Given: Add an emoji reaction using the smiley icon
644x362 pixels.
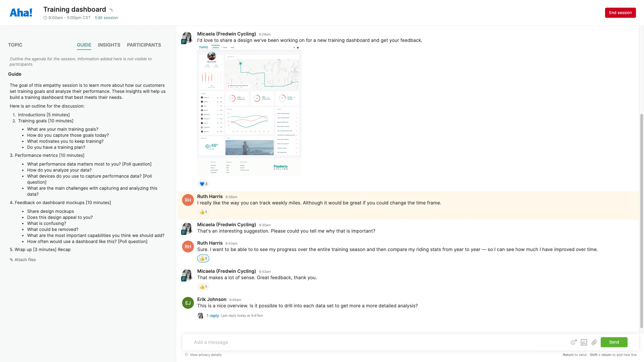Looking at the screenshot, I should pyautogui.click(x=574, y=342).
